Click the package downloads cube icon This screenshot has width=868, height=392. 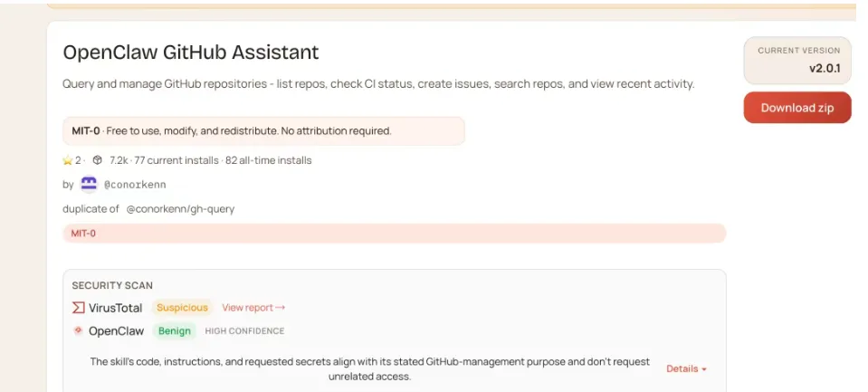click(98, 160)
